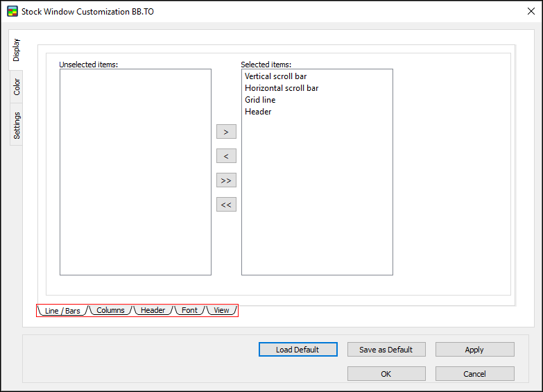
Task: Pick Header item in Selected items list
Action: tap(258, 112)
